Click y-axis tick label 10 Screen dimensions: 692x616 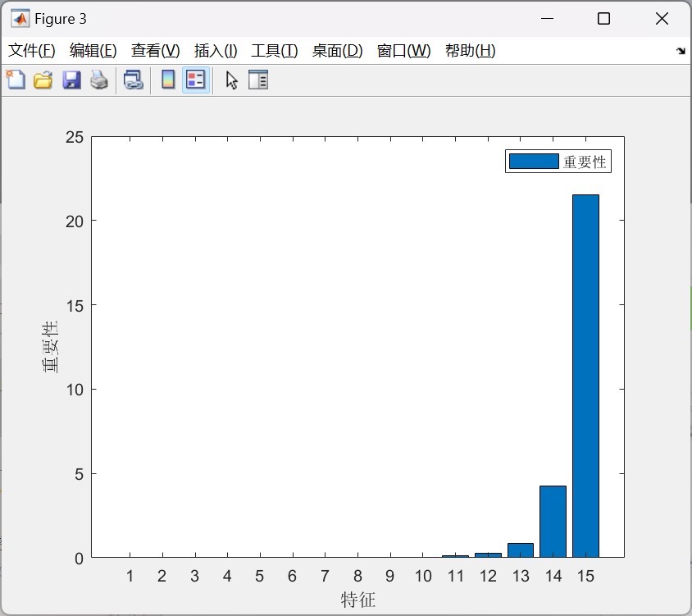(75, 390)
